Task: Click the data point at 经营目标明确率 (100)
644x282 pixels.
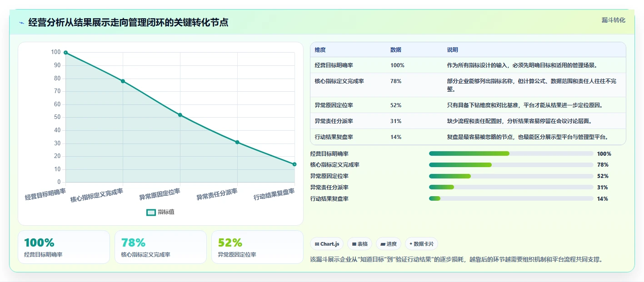Action: tap(65, 53)
